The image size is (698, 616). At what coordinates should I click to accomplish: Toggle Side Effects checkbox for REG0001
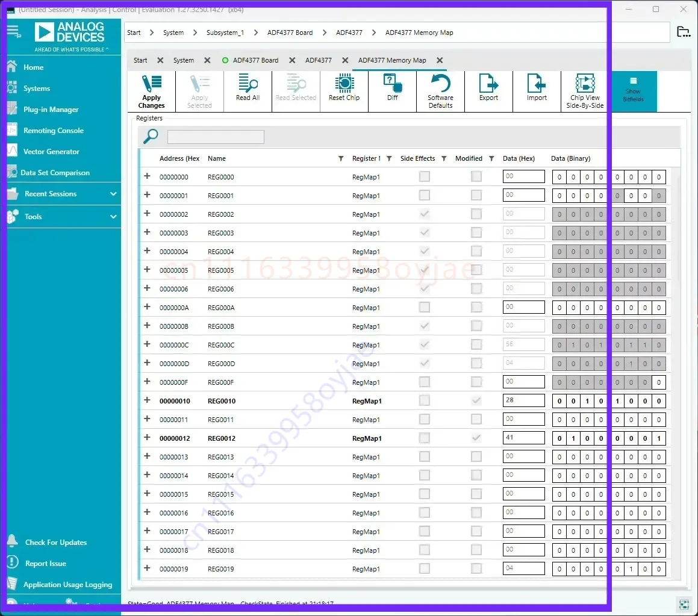(425, 195)
